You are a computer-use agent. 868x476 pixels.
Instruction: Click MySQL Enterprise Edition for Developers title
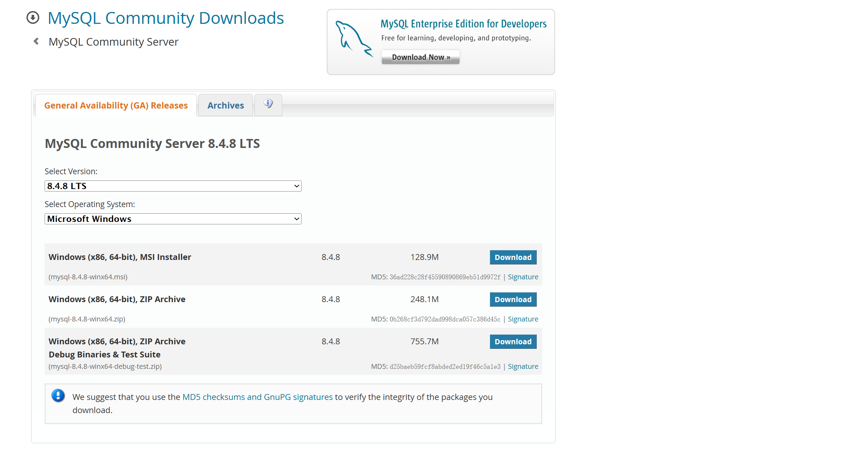pos(463,24)
